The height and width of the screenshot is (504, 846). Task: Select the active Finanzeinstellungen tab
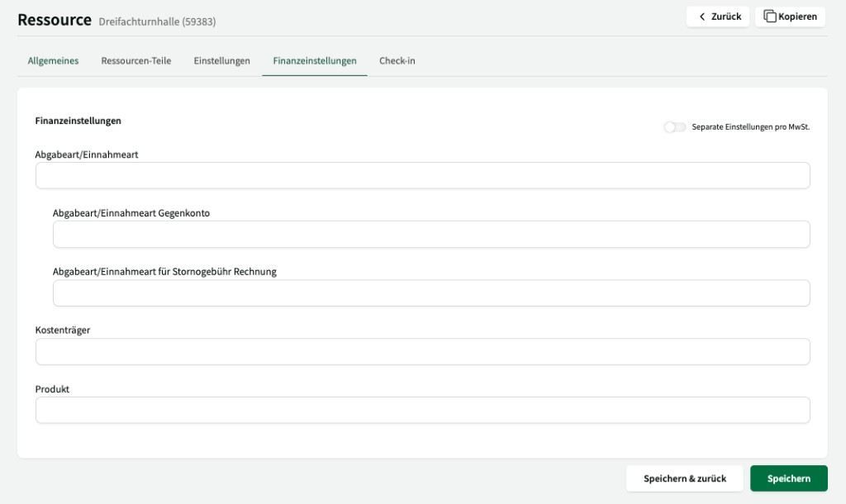[316, 60]
